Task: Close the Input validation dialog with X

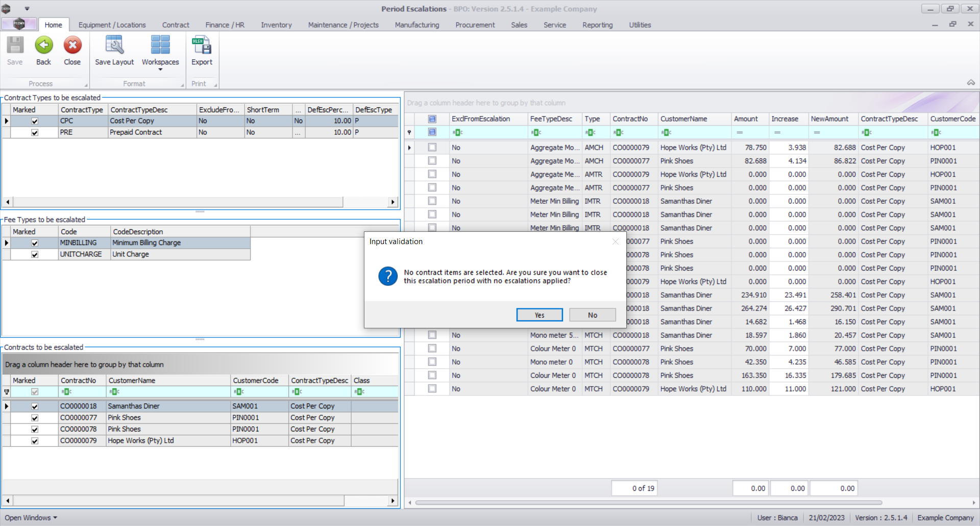Action: click(x=616, y=242)
